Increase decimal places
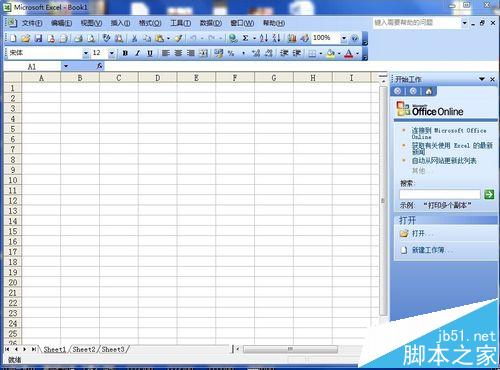Screen dimensions: 500x370 click(x=256, y=53)
